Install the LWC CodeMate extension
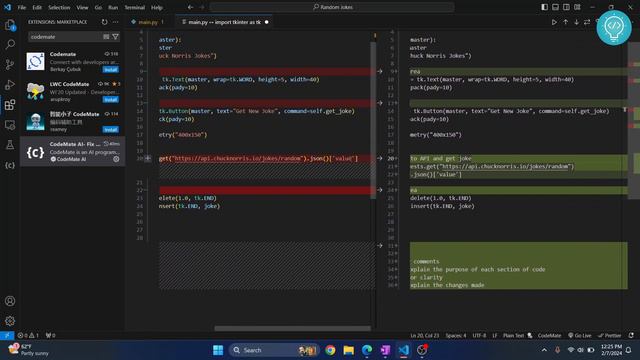The image size is (640, 360). click(x=111, y=100)
